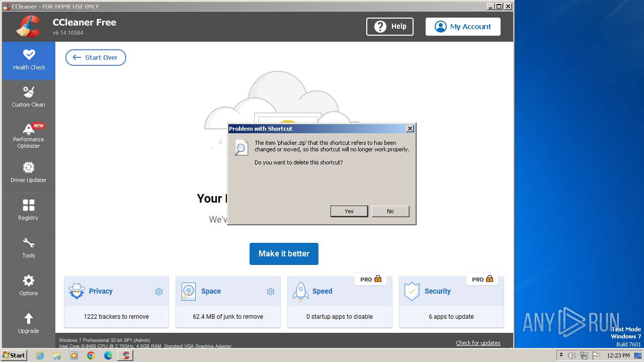Screen dimensions: 644x362
Task: Open My Account
Action: point(463,27)
